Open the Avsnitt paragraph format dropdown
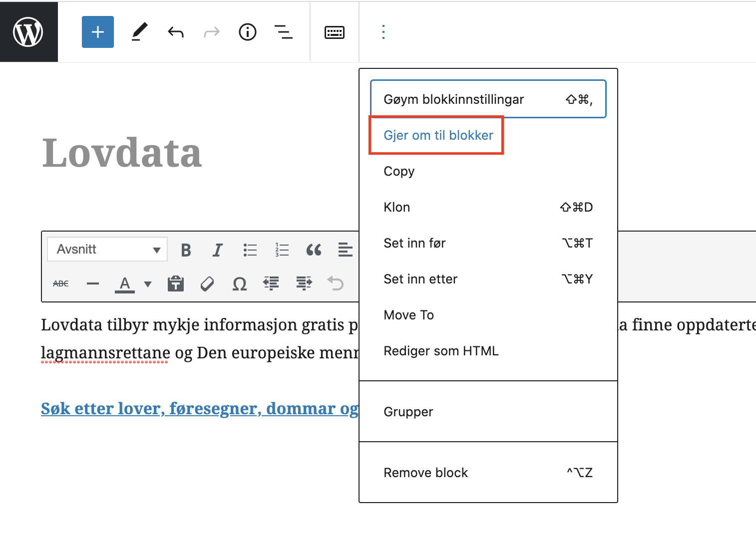 click(107, 249)
